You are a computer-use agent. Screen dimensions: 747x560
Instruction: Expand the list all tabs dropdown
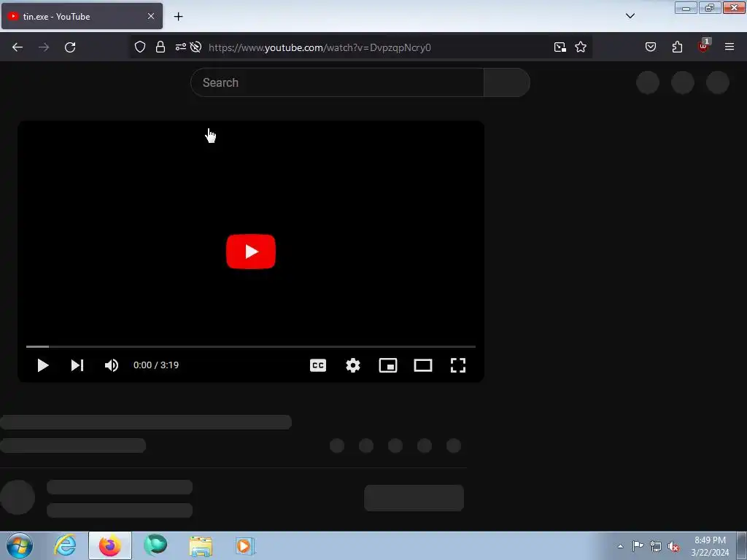point(630,16)
